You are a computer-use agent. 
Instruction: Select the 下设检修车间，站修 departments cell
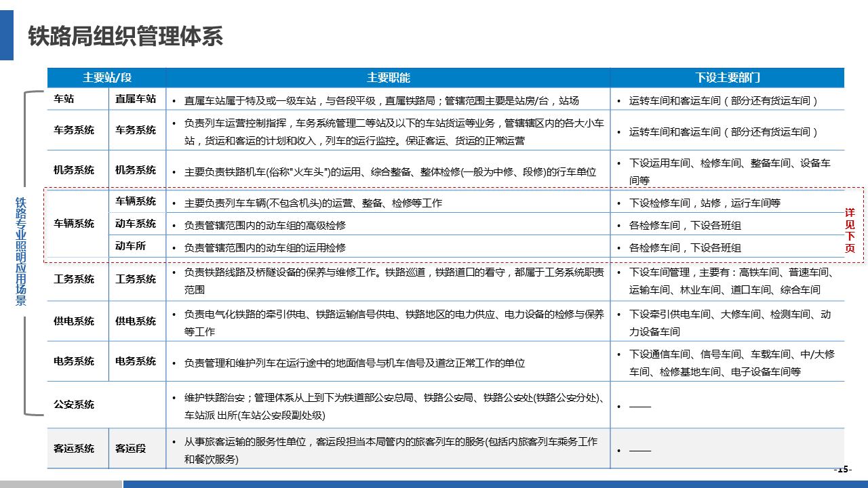704,203
